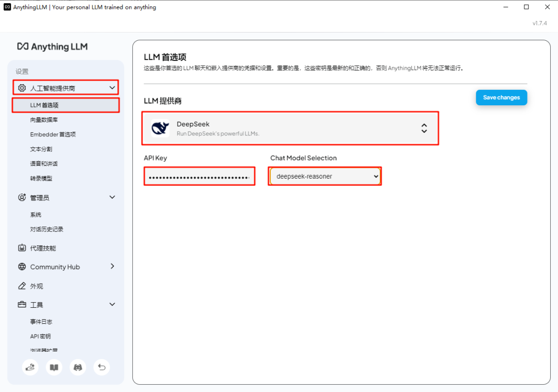This screenshot has width=558, height=392.
Task: Click the AnythingLLM title bar app icon
Action: (x=7, y=7)
